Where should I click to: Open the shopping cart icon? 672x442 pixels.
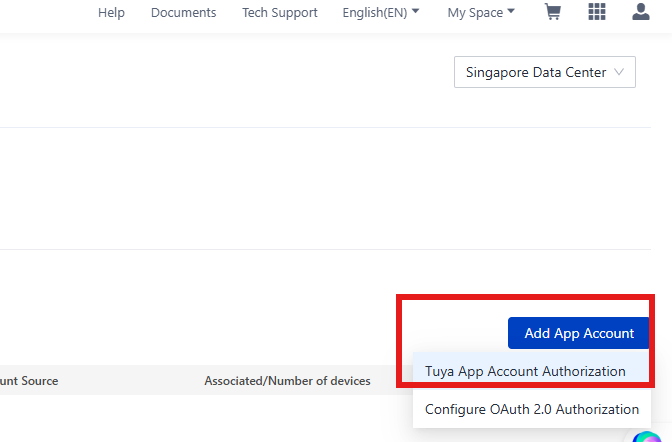click(x=552, y=12)
